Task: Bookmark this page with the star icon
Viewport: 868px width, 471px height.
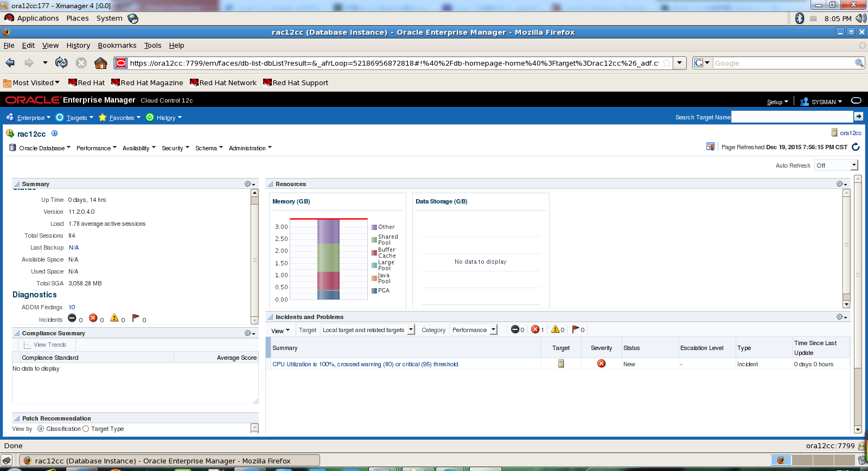Action: [667, 63]
